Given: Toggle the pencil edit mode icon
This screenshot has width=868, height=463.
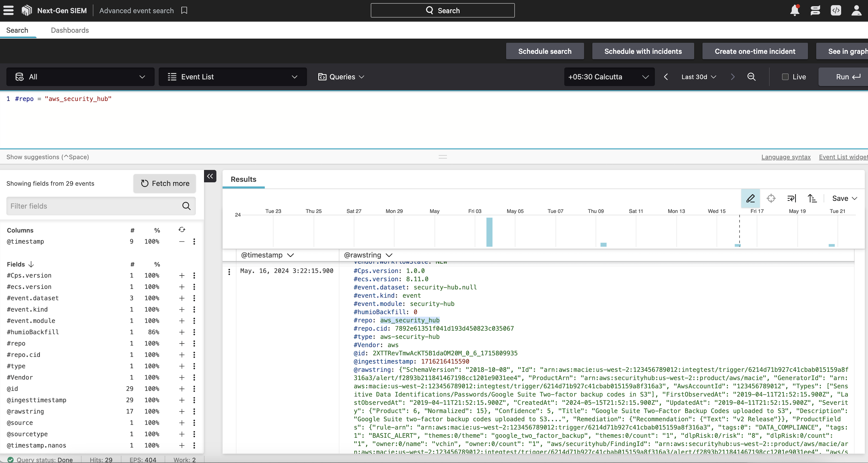Looking at the screenshot, I should (x=750, y=198).
